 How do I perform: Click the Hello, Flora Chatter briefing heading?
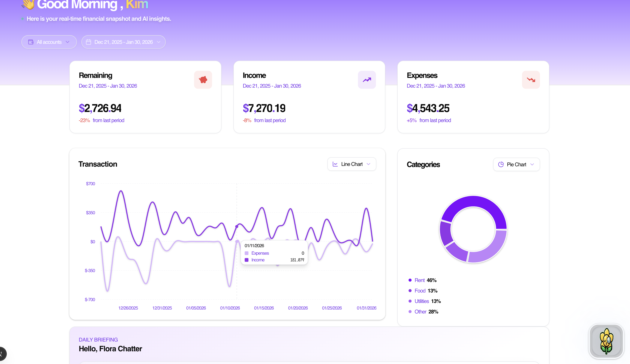click(x=110, y=348)
